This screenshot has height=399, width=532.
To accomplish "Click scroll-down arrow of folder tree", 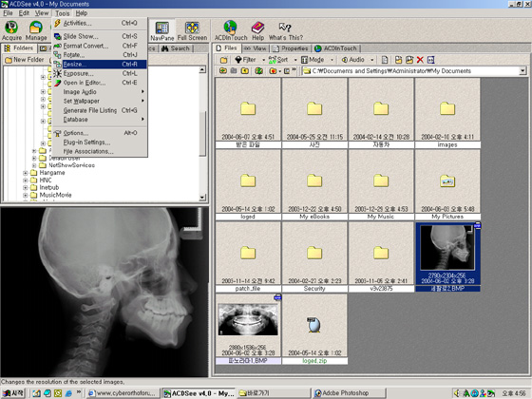I will (202, 198).
